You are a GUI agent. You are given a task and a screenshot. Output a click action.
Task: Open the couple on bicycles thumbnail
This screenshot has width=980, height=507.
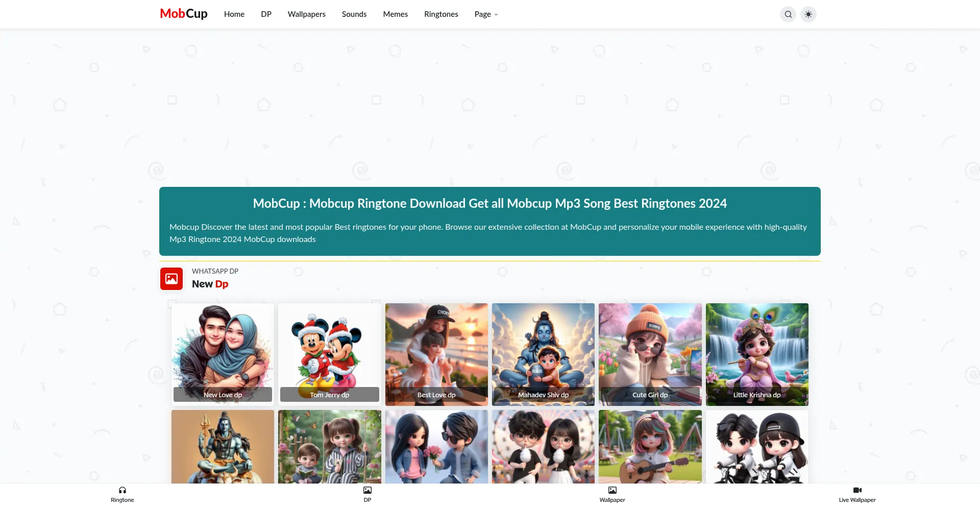757,447
